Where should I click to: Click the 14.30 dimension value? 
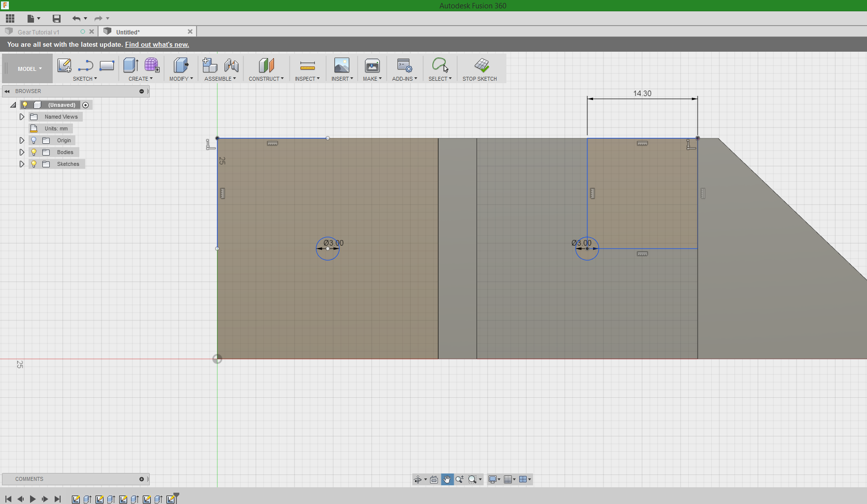642,94
